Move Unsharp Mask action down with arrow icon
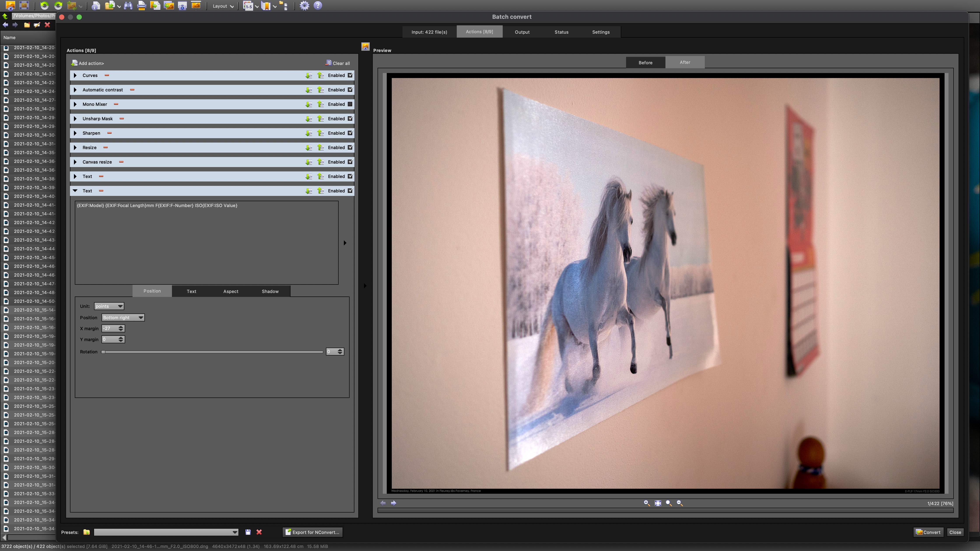 click(308, 119)
